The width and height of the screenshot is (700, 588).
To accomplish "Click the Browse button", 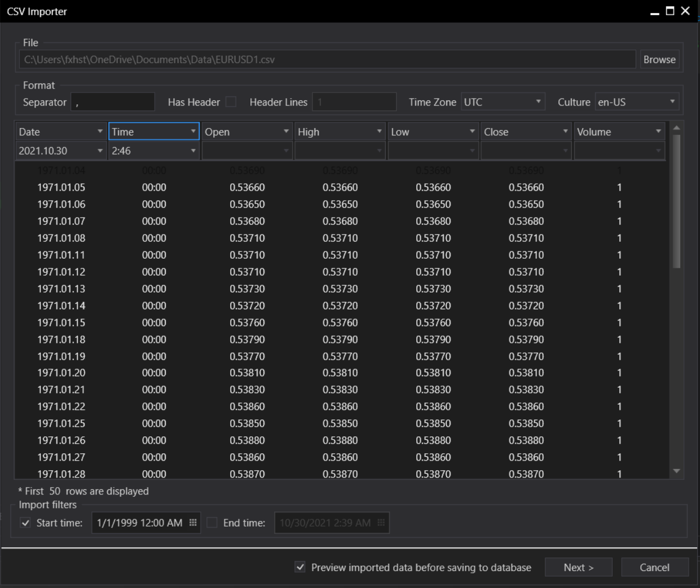I will (x=659, y=59).
